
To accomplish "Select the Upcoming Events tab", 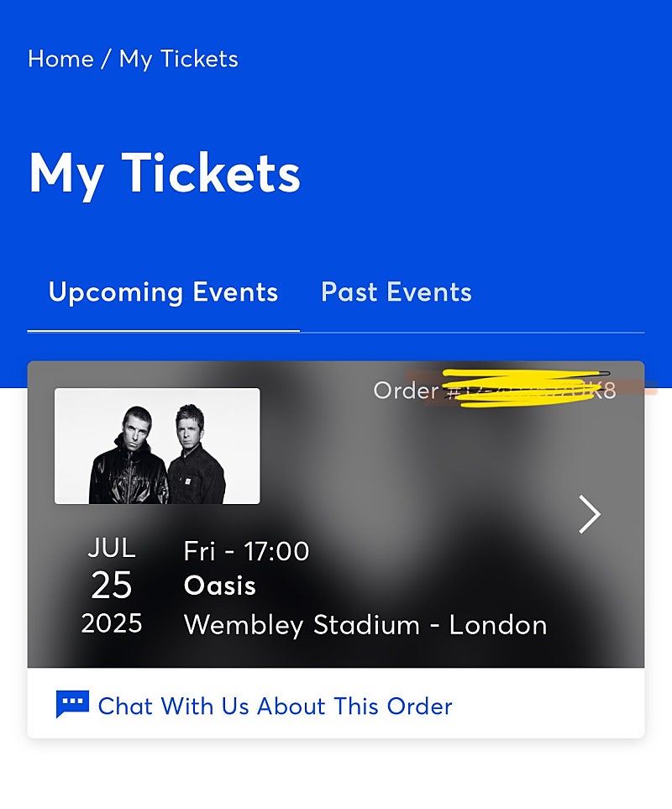I will 163,292.
